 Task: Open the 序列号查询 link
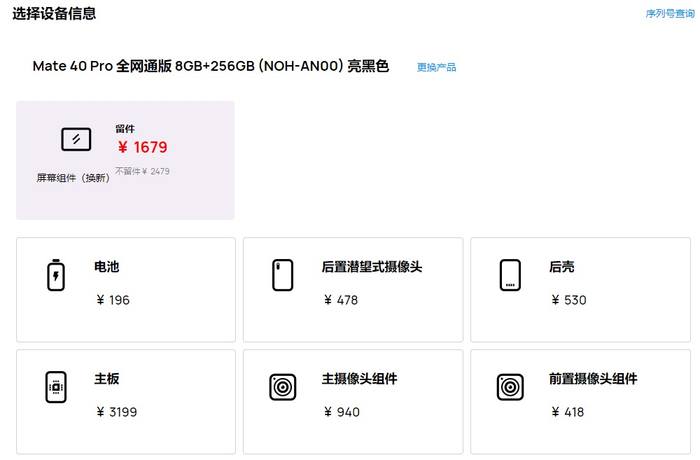[670, 14]
